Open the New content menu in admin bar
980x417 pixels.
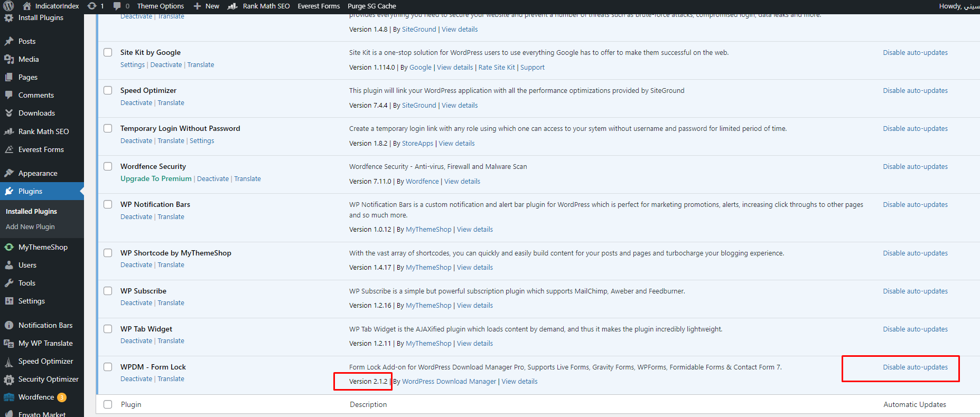click(207, 6)
